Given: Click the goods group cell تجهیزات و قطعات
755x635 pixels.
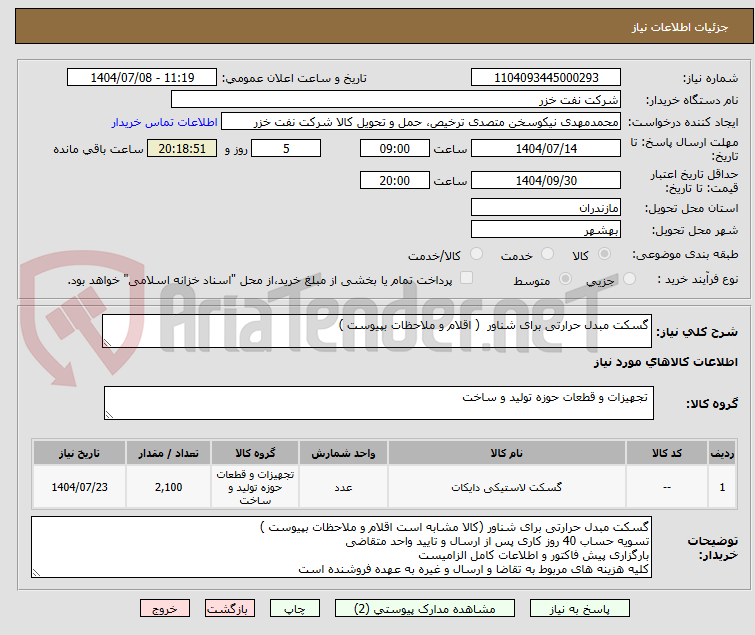Looking at the screenshot, I should (255, 487).
